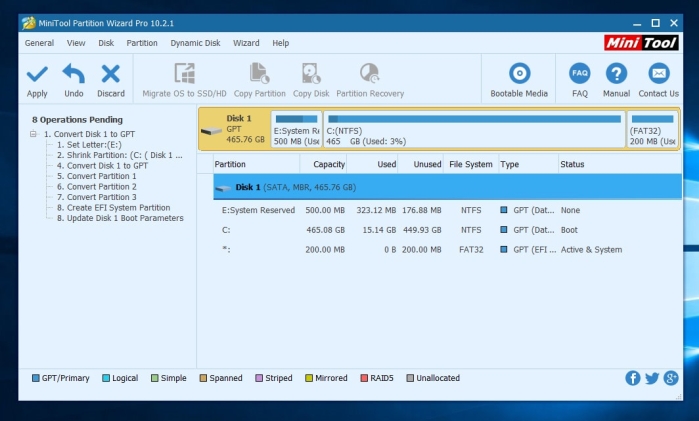Click the 15.14 GB used value
Viewport: 699px width, 421px height.
coord(379,230)
